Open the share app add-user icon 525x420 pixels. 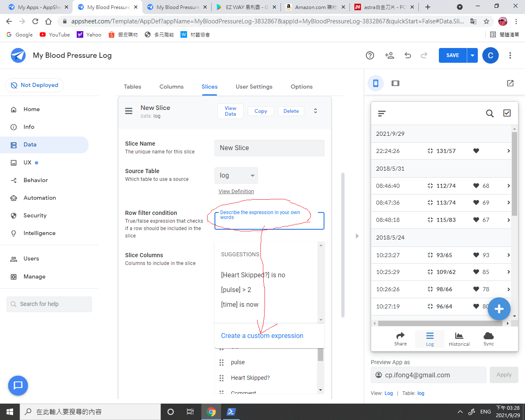point(389,55)
